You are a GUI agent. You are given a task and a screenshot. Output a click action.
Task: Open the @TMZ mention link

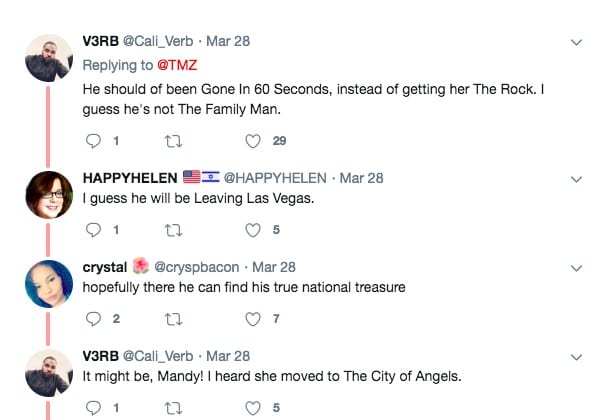(176, 65)
